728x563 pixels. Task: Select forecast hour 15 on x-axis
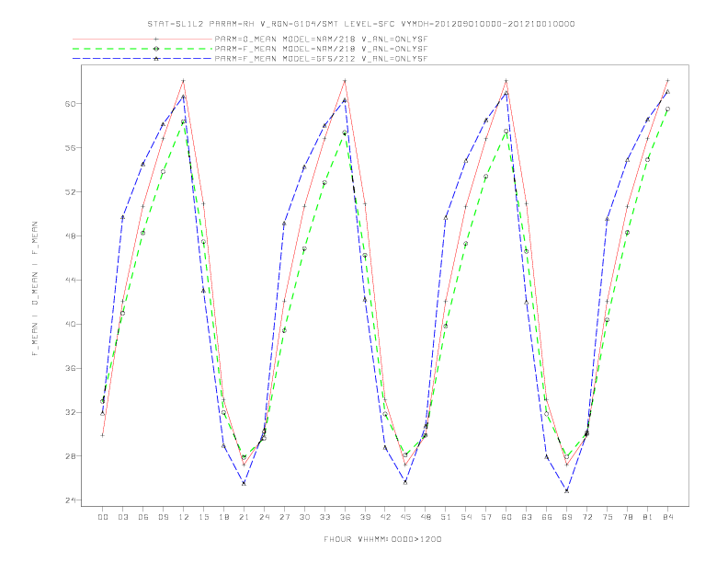(x=203, y=517)
